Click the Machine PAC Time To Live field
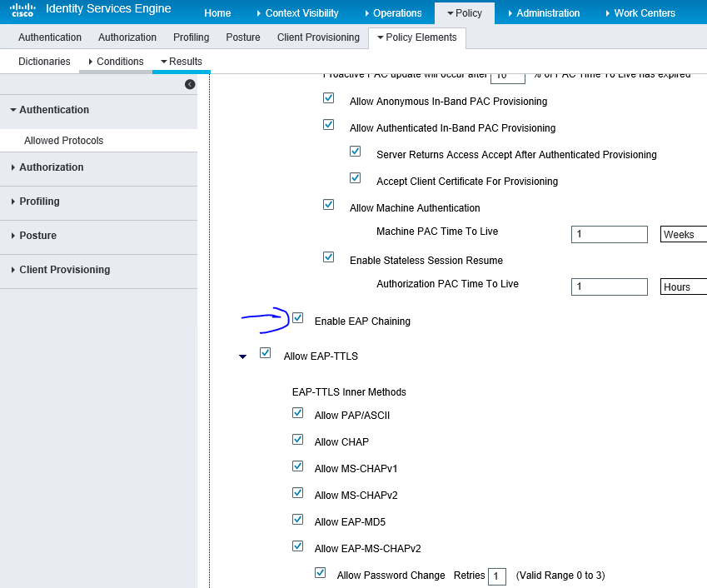This screenshot has width=707, height=588. 610,235
